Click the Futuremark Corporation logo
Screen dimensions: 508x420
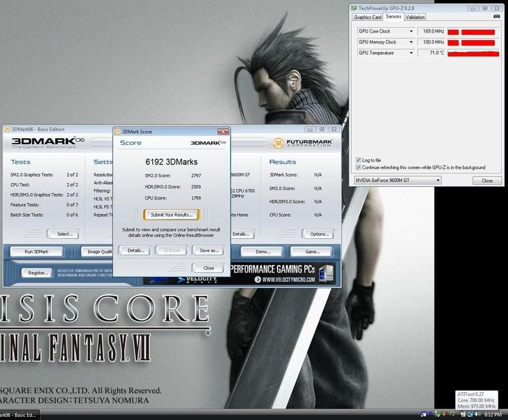pyautogui.click(x=303, y=143)
